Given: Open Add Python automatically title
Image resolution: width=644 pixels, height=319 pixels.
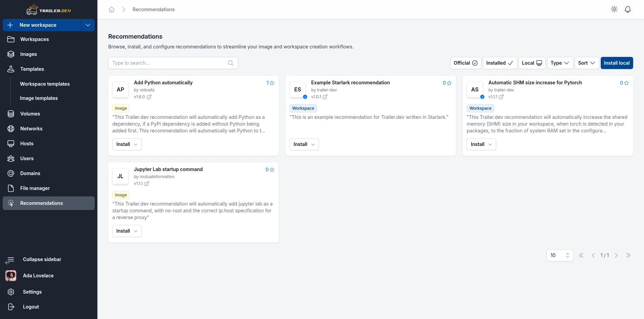Looking at the screenshot, I should [x=163, y=83].
